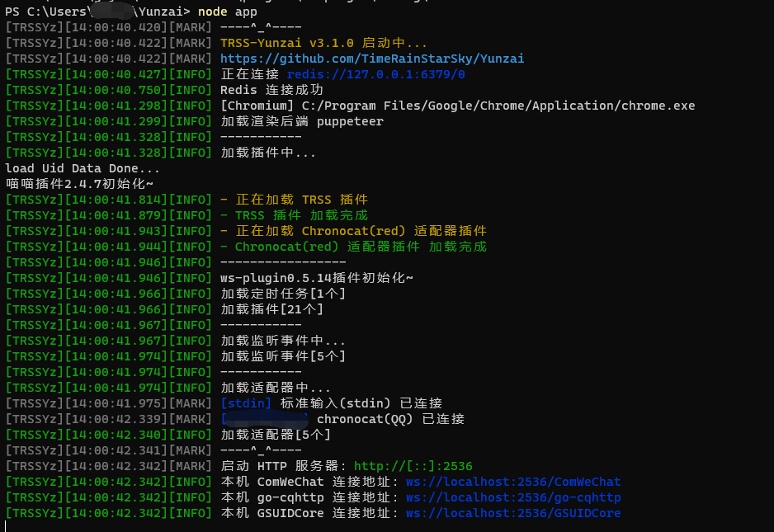The height and width of the screenshot is (532, 774).
Task: Select the 'chronocat(QQ) 已连接' text
Action: [x=390, y=420]
